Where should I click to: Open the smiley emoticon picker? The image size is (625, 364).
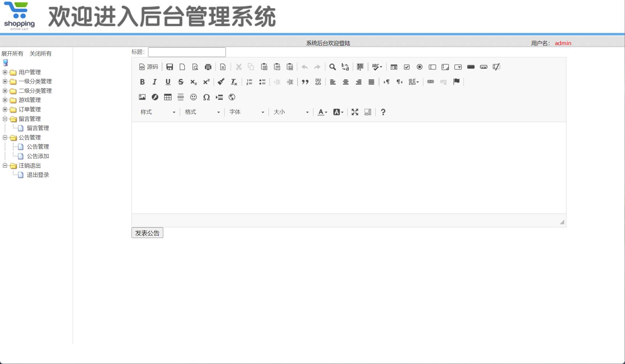click(x=194, y=97)
